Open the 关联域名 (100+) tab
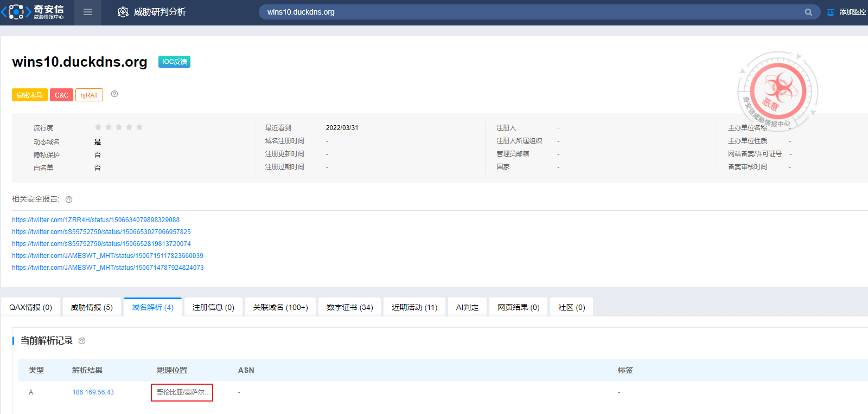Image resolution: width=868 pixels, height=414 pixels. [280, 307]
